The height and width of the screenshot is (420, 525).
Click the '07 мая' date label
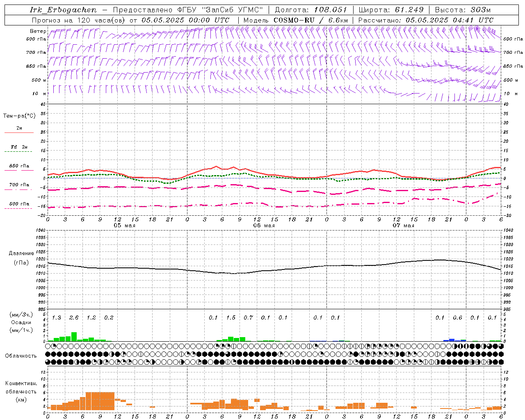point(403,225)
